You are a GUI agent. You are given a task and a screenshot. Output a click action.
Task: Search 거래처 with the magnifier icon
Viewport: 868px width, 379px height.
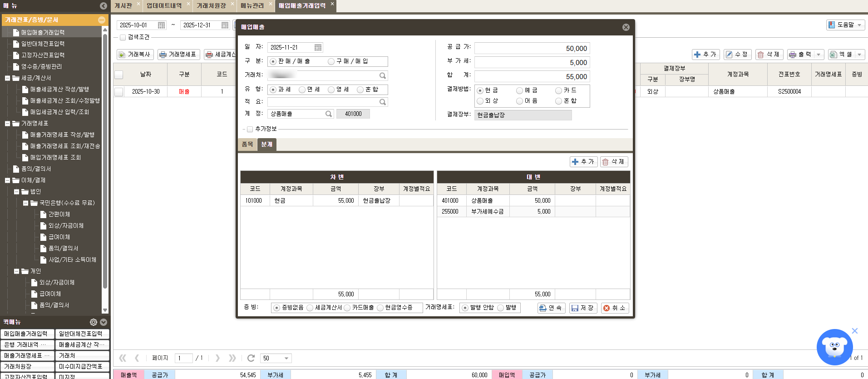click(383, 76)
